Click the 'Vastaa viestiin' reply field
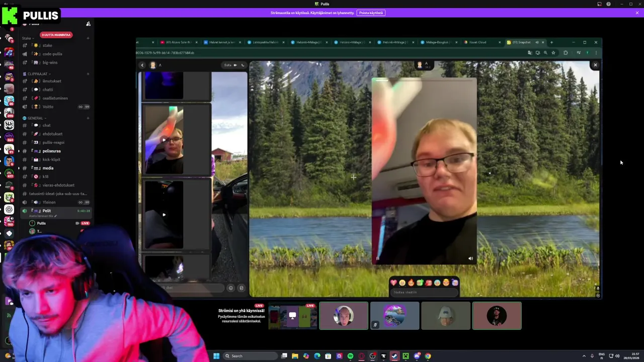This screenshot has height=362, width=644. (424, 292)
